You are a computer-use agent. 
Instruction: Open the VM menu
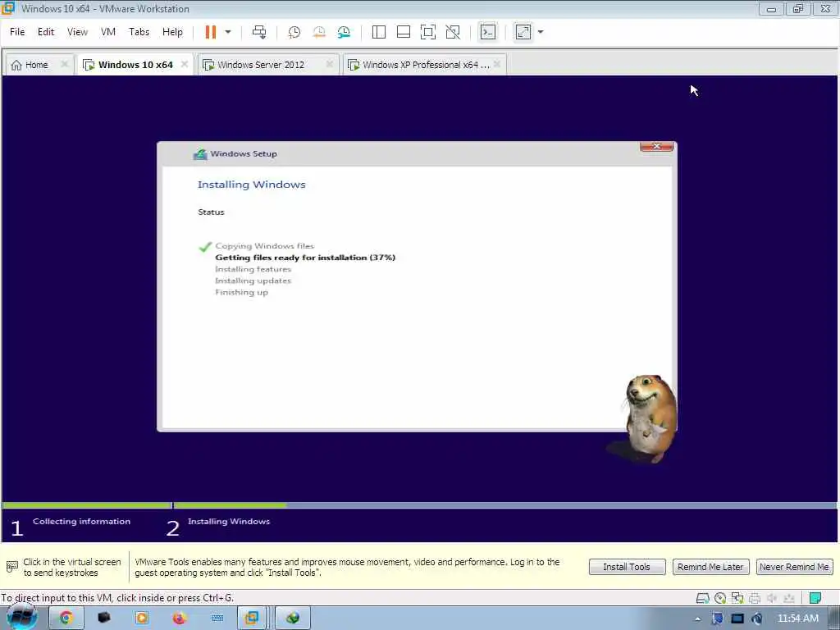click(x=108, y=32)
